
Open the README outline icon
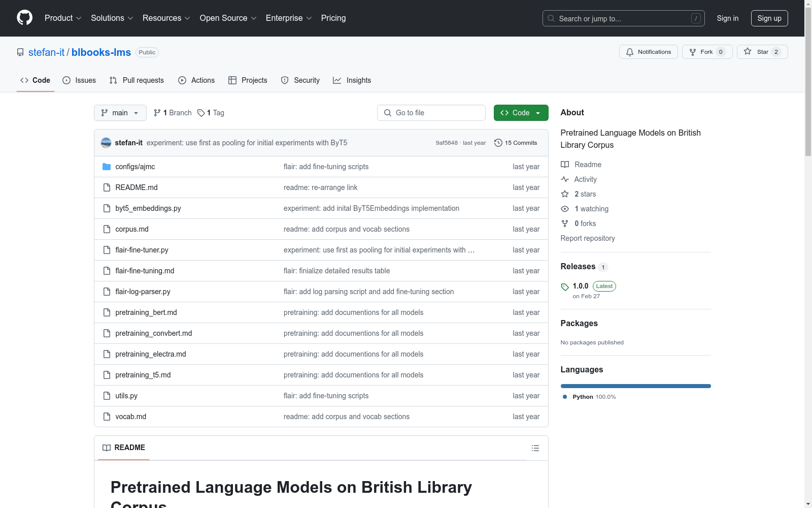535,448
